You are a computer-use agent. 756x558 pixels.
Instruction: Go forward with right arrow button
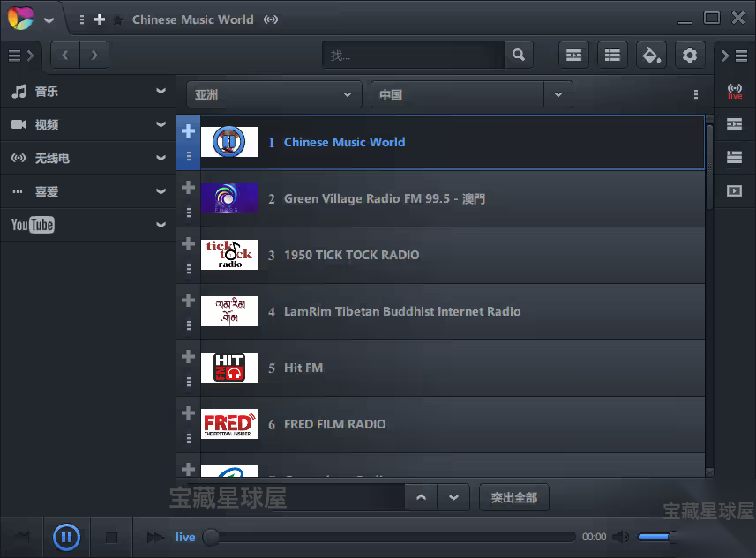click(94, 56)
